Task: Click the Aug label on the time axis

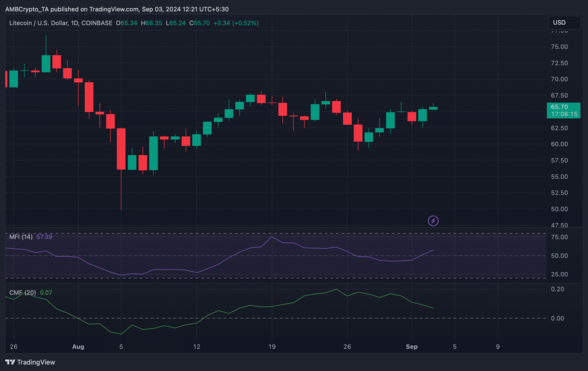Action: coord(78,347)
